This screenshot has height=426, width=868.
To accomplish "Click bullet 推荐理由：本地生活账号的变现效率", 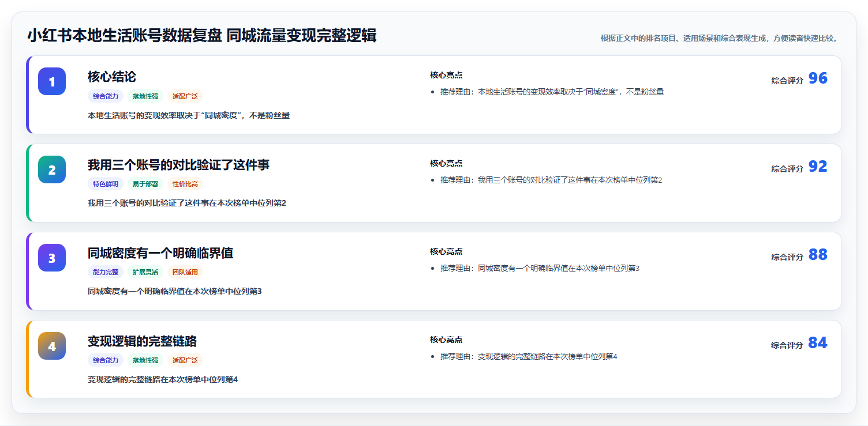I will click(x=552, y=92).
